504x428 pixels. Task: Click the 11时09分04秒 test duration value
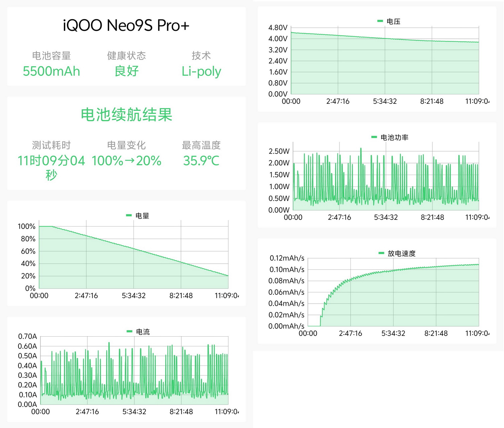[x=52, y=168]
